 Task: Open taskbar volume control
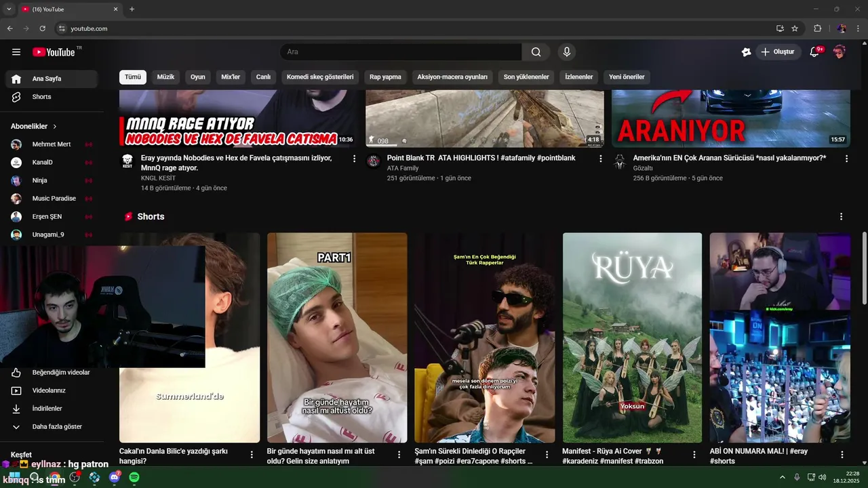[x=822, y=478]
